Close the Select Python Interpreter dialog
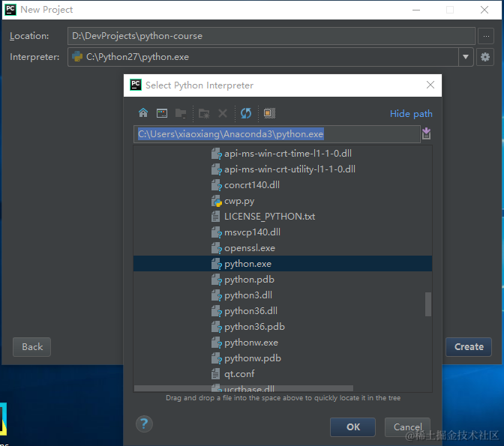Image resolution: width=504 pixels, height=446 pixels. point(430,85)
